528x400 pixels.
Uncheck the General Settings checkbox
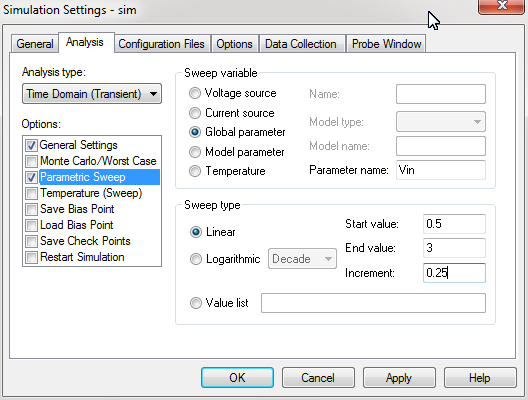[31, 145]
